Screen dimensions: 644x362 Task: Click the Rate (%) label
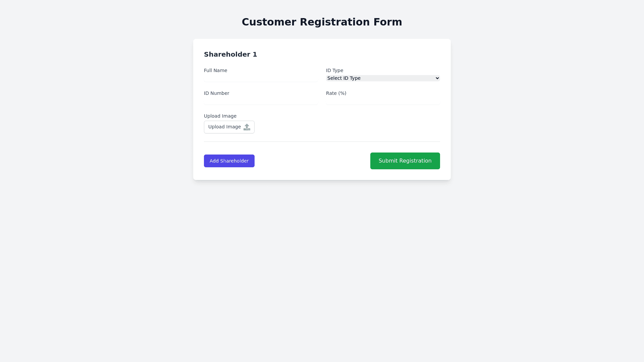336,93
